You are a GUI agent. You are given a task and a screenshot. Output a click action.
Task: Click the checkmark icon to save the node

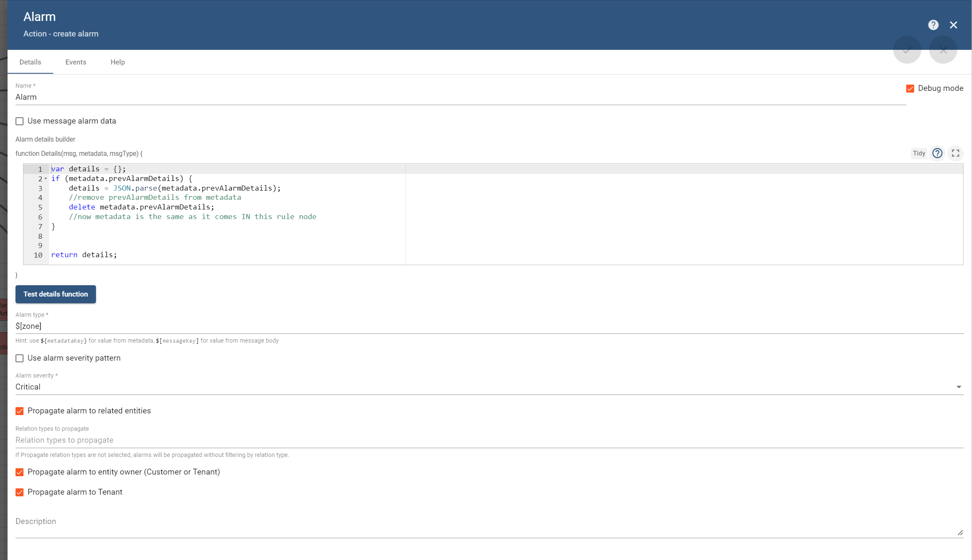pos(907,50)
